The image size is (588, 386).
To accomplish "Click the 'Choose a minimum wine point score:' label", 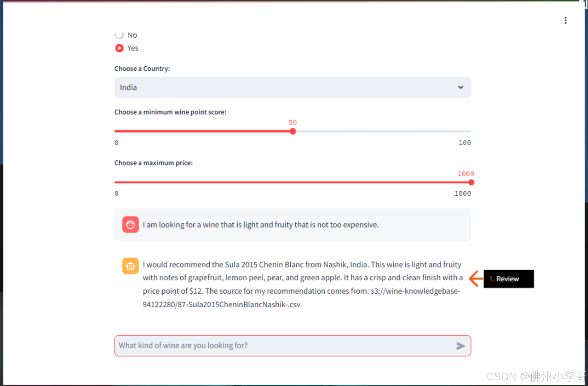I will click(x=170, y=112).
